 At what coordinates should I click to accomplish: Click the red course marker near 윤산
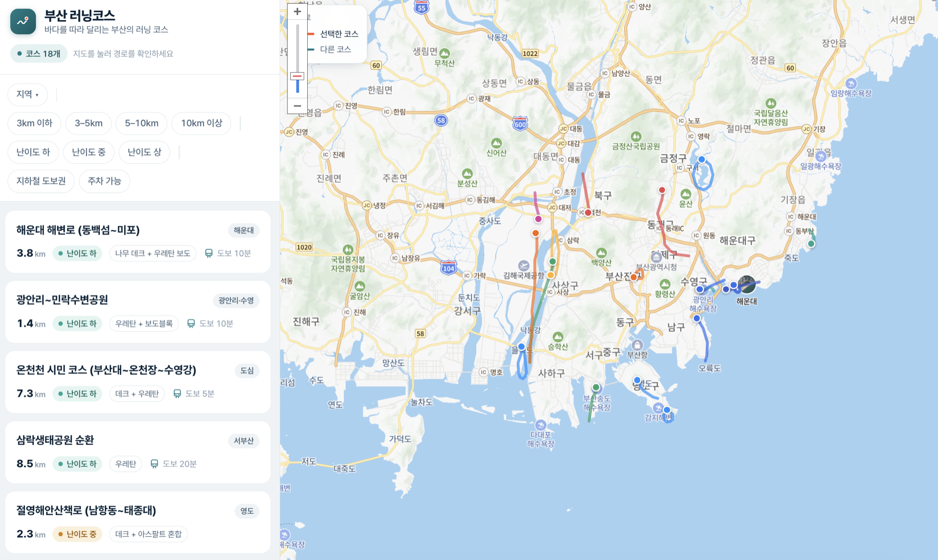click(662, 190)
